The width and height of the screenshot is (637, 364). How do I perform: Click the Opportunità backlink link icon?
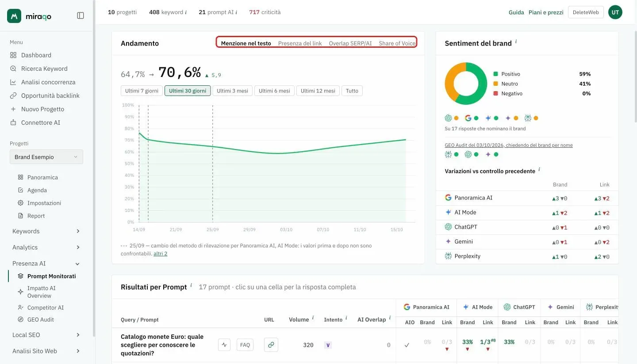(13, 96)
